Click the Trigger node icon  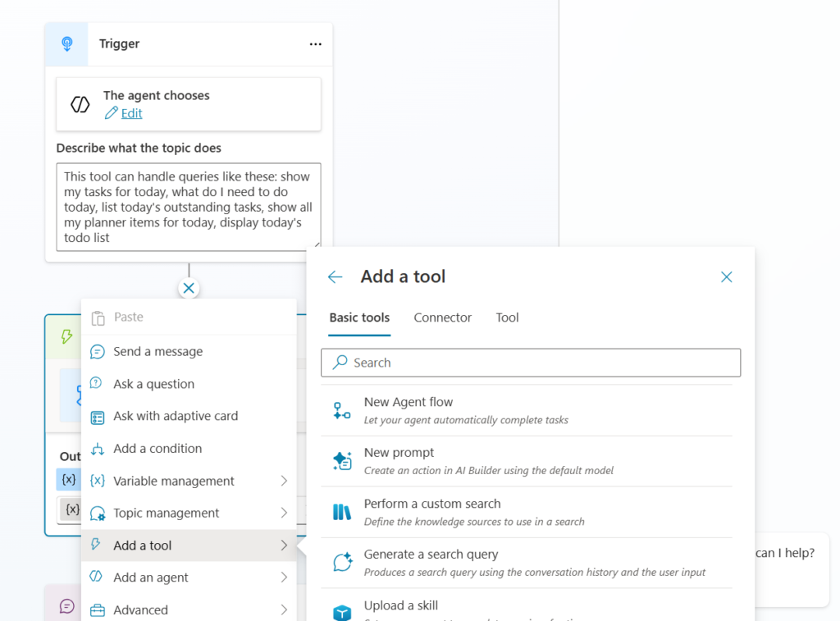point(67,44)
